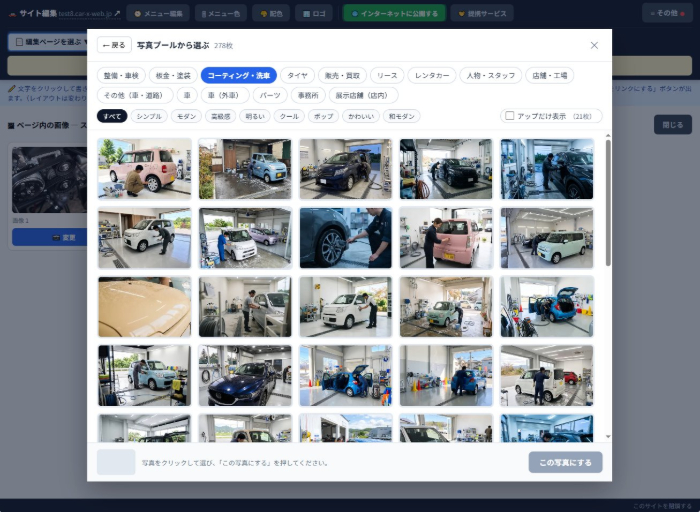Pick the close-up wheel washing photo
700x512 pixels.
click(346, 238)
